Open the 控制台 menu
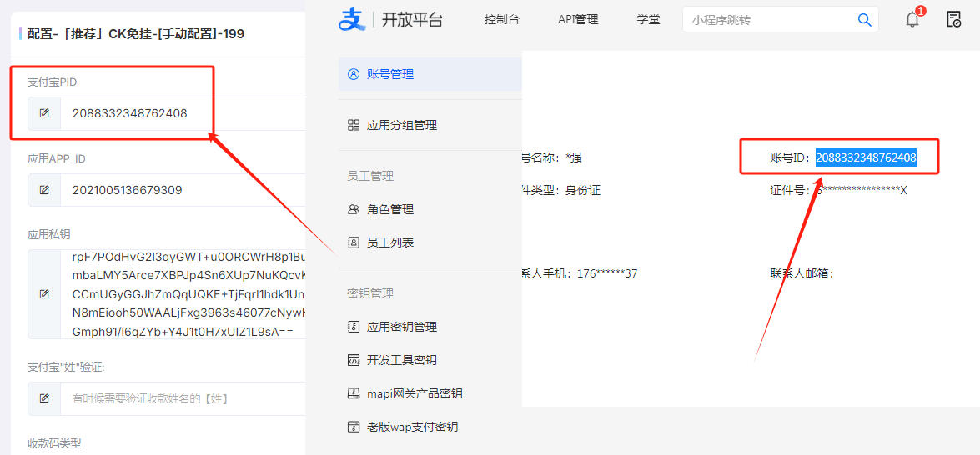Screen dimensions: 980x455 (501, 20)
